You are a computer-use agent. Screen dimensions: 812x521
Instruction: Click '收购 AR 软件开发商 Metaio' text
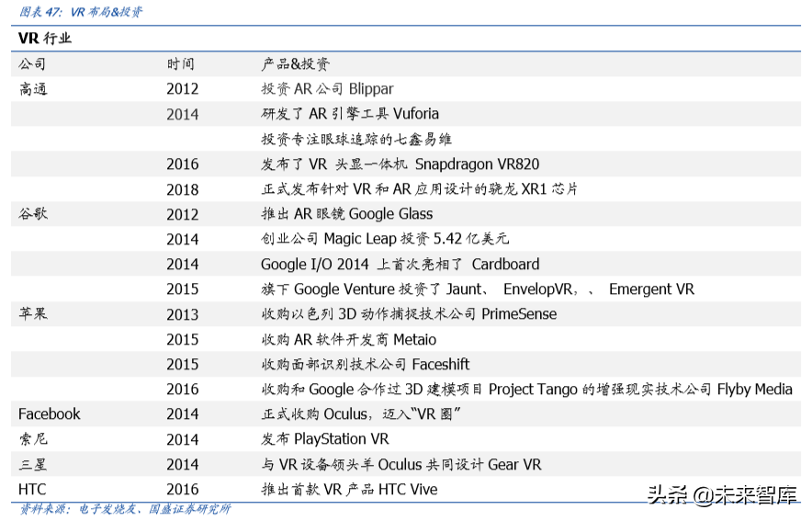click(x=348, y=340)
